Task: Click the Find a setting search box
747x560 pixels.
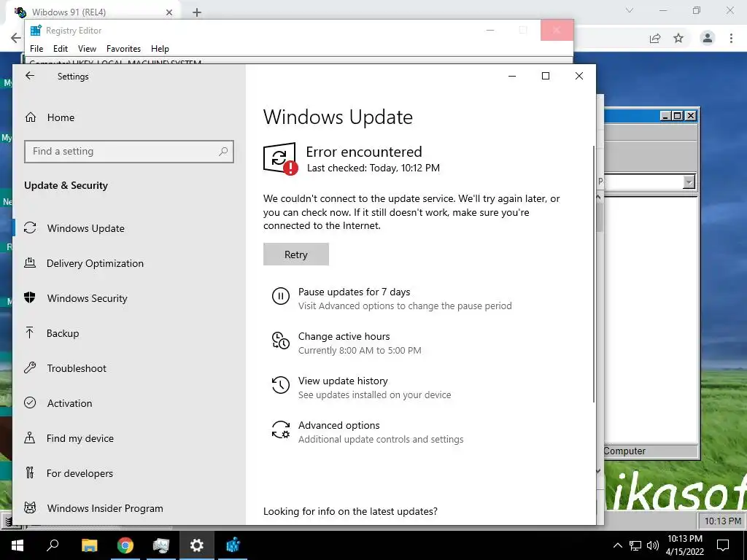Action: [128, 152]
